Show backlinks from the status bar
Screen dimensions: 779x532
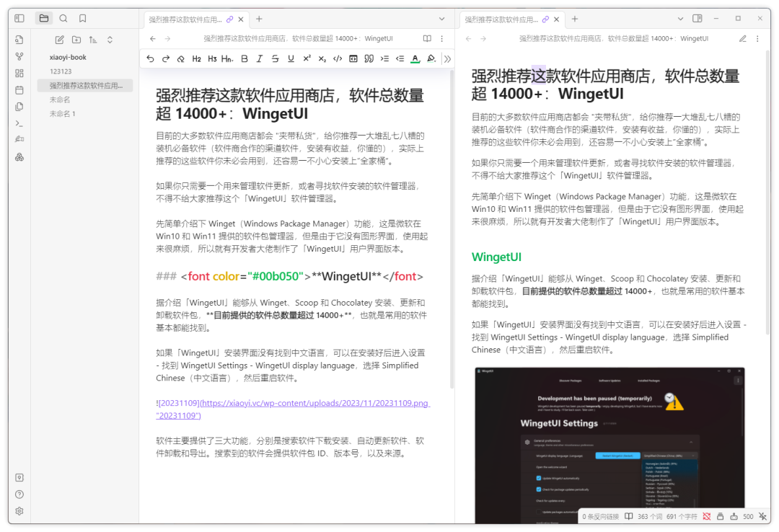(600, 517)
